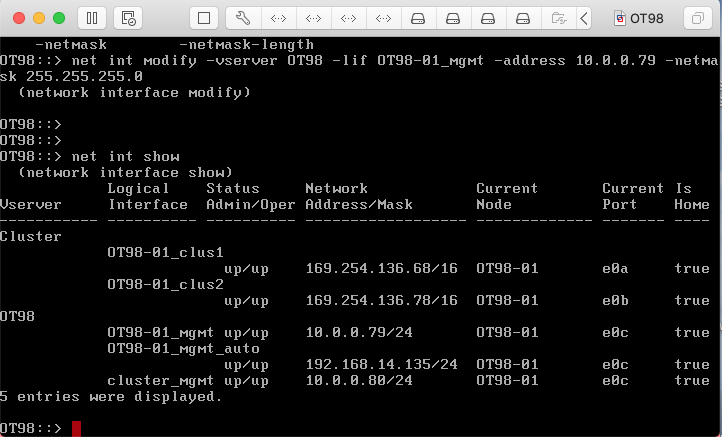Switch to single window view icon

[x=204, y=18]
